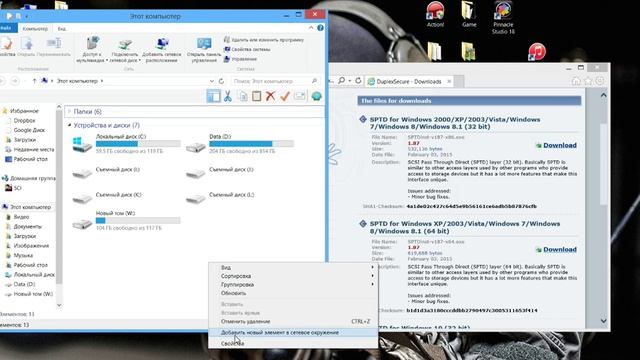Click Explorer search field 'Поиск: Этот компьютер'

point(275,81)
